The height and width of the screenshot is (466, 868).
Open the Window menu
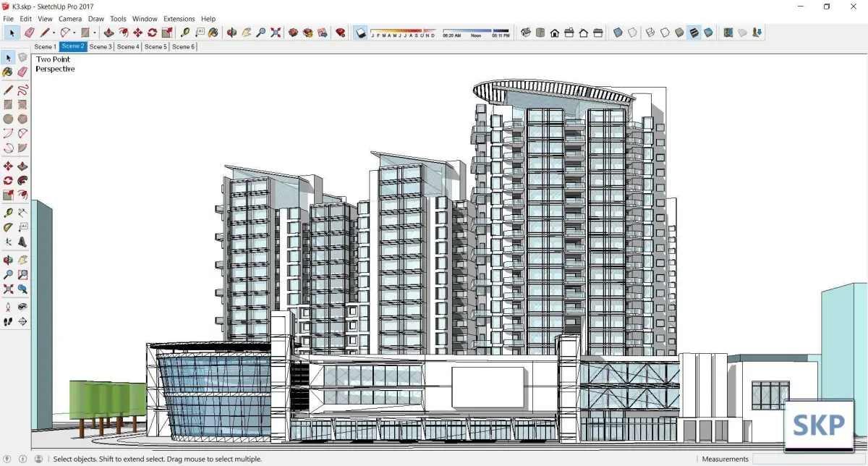tap(145, 19)
